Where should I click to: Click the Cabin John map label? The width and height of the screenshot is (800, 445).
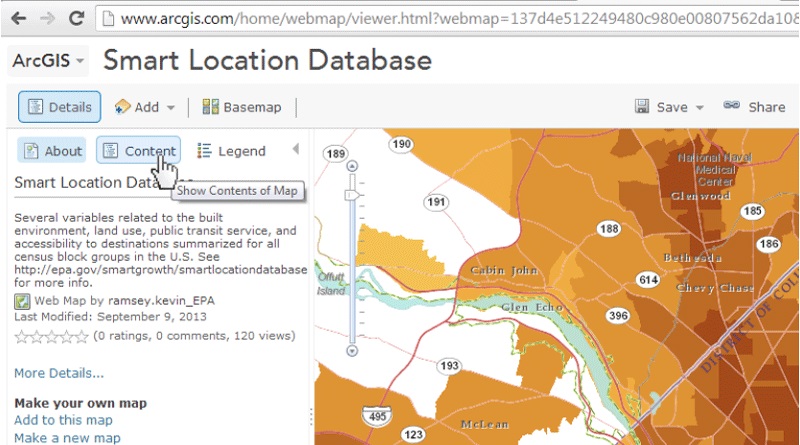[504, 270]
